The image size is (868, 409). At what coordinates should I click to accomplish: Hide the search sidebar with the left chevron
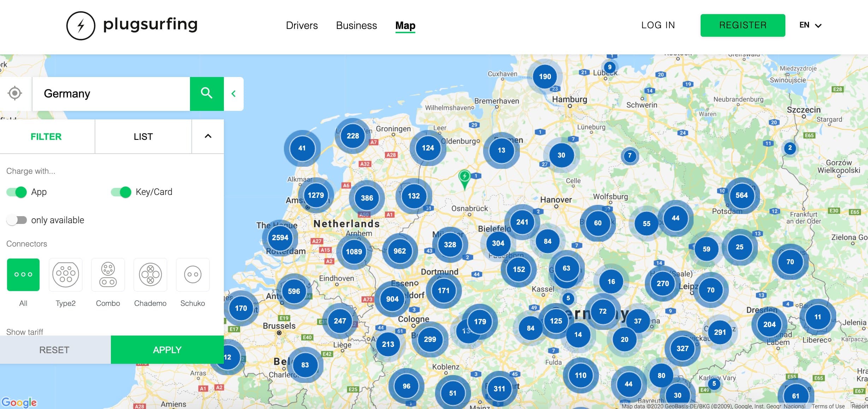(233, 94)
